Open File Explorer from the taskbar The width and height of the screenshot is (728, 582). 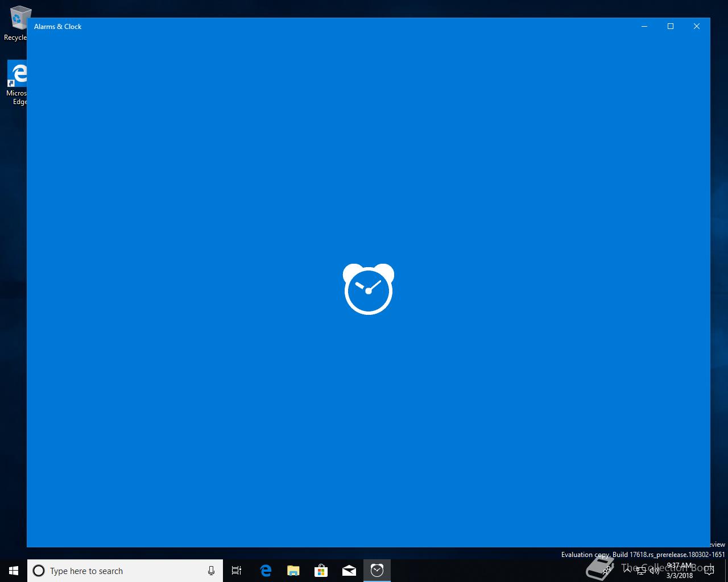tap(293, 571)
